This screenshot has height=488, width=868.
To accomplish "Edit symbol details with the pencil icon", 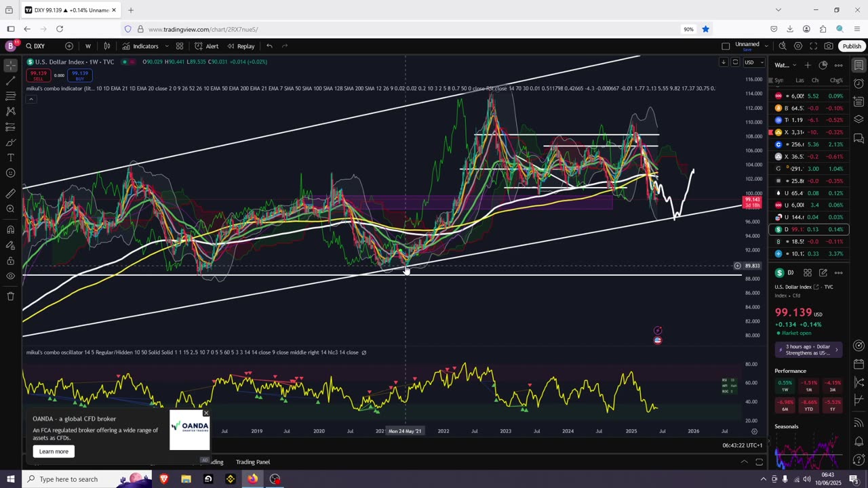I will 823,272.
